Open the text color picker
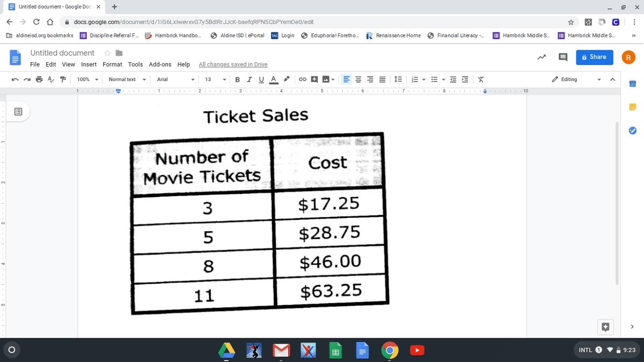 pyautogui.click(x=273, y=79)
